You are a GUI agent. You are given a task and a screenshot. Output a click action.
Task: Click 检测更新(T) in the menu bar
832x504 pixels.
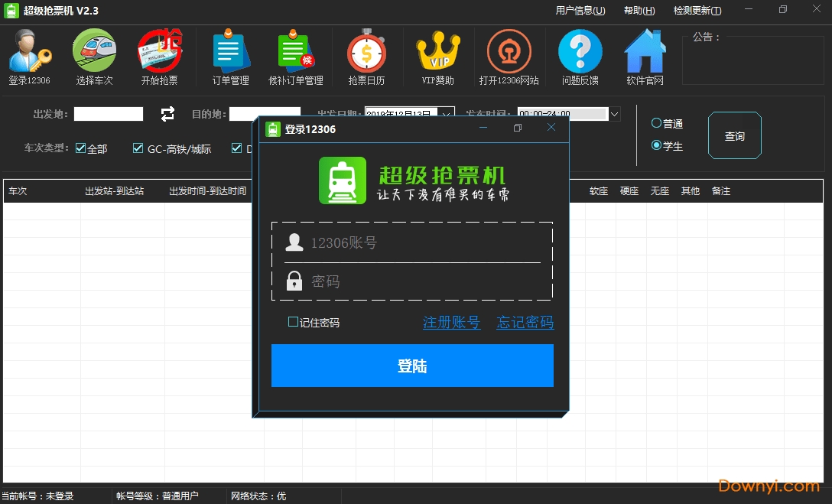(x=697, y=10)
